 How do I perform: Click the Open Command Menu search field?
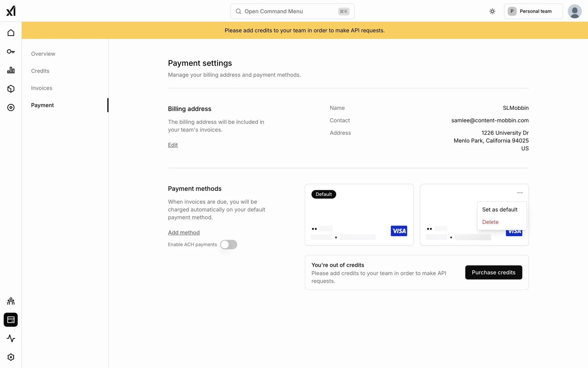click(x=292, y=11)
